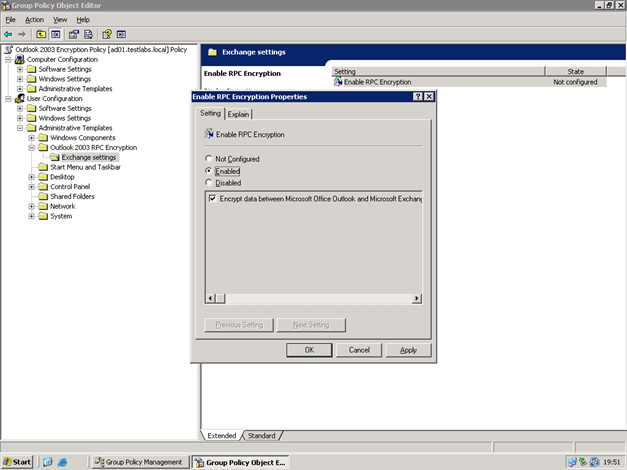Open the Action menu
The height and width of the screenshot is (470, 627).
pyautogui.click(x=34, y=20)
